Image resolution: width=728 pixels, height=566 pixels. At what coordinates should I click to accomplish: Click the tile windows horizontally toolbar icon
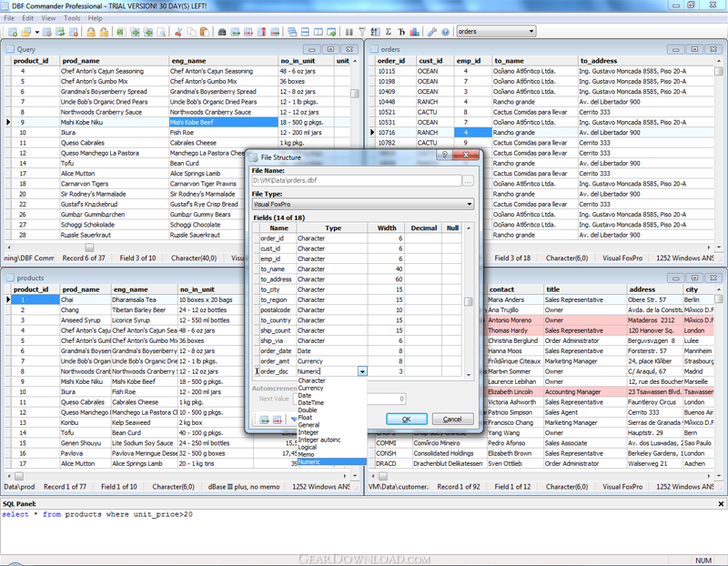click(x=305, y=32)
